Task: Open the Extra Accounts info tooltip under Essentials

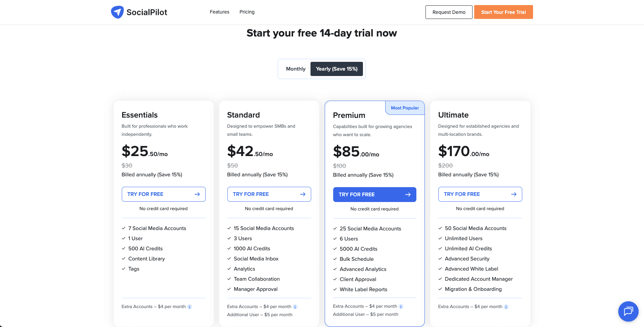Action: (x=190, y=307)
